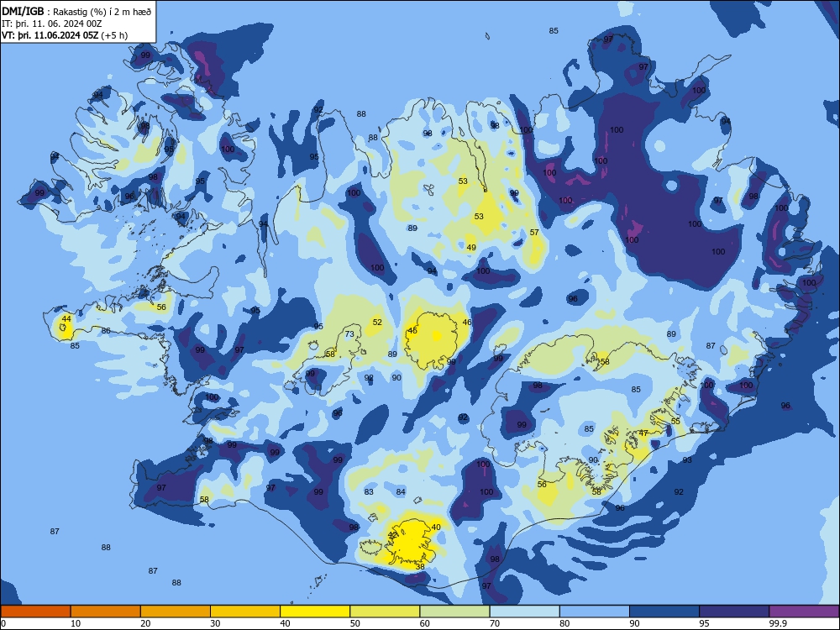The width and height of the screenshot is (840, 630).
Task: Click legend scale label '99.9'
Action: (778, 623)
